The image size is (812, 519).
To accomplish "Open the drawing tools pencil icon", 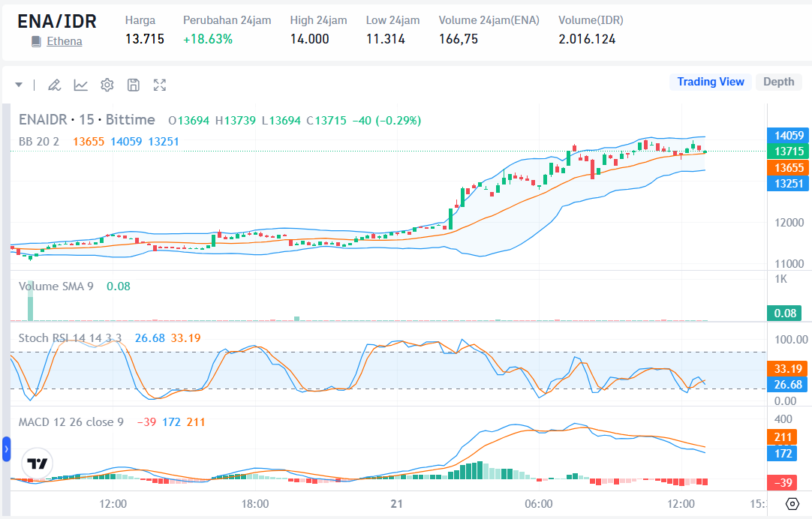I will (x=54, y=85).
